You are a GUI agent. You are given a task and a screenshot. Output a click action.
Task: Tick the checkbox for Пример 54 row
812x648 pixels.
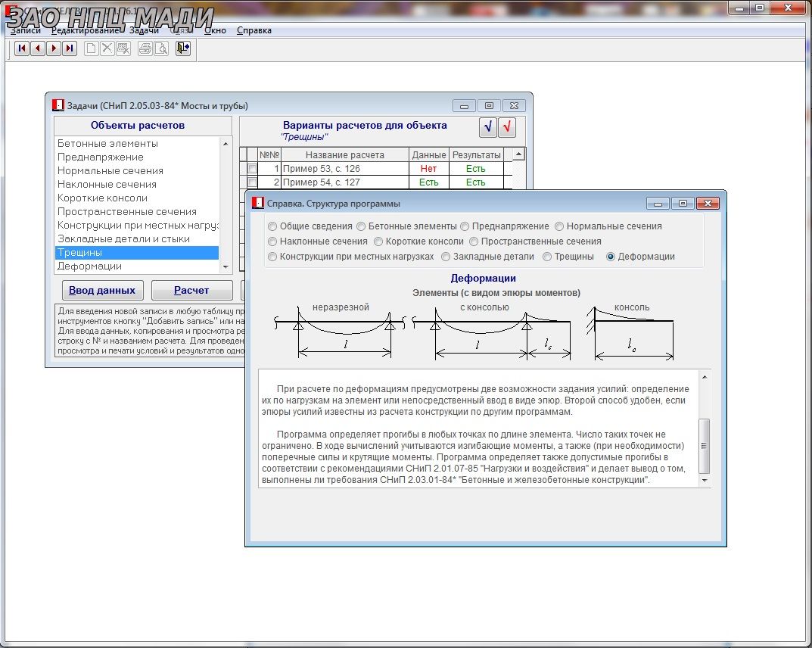click(x=252, y=182)
